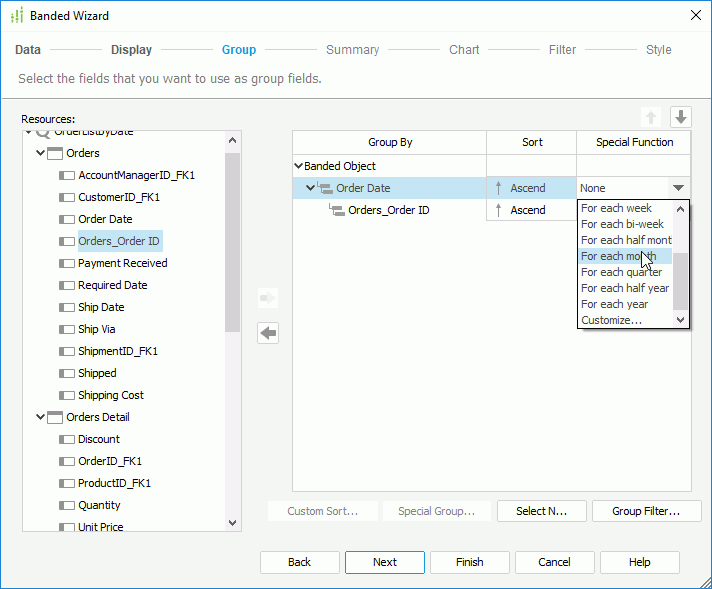The width and height of the screenshot is (712, 589).
Task: Go to the Style wizard step
Action: click(x=658, y=49)
